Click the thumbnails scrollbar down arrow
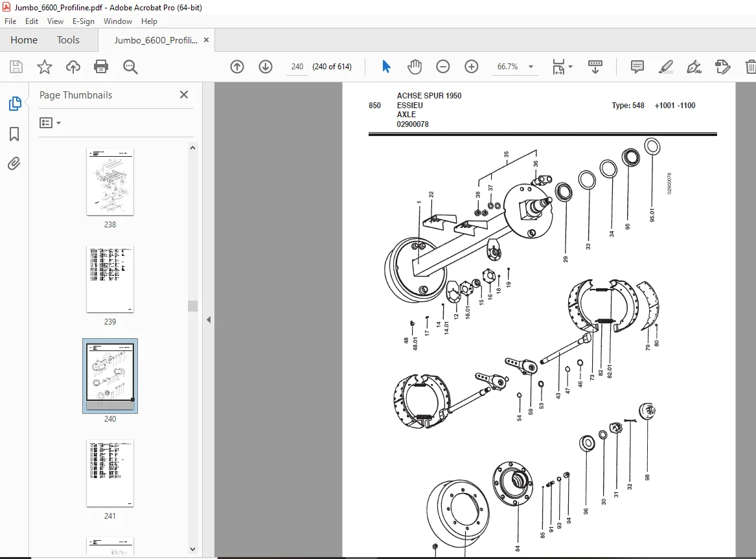The image size is (756, 559). [192, 549]
